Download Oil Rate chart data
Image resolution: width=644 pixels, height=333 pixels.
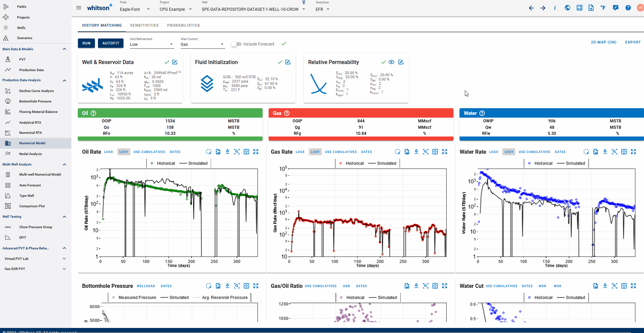228,152
